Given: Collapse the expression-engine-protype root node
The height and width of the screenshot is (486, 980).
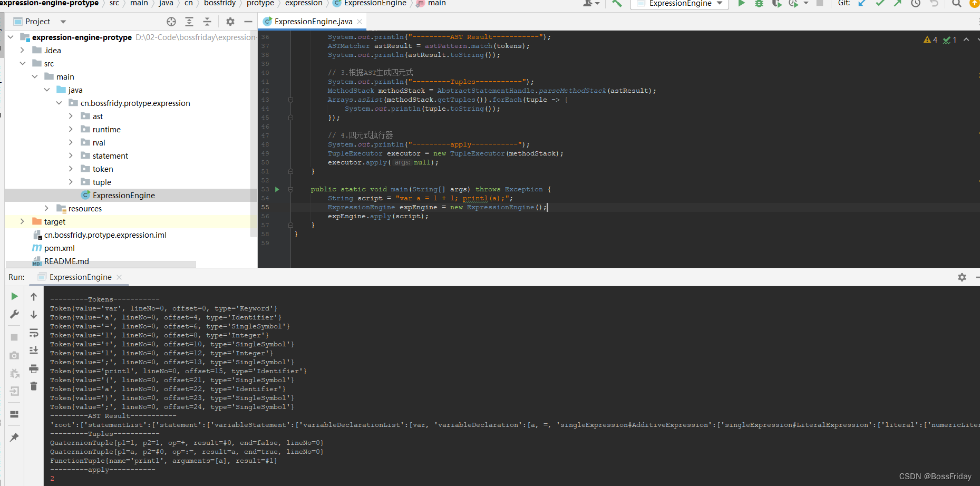Looking at the screenshot, I should [x=11, y=37].
